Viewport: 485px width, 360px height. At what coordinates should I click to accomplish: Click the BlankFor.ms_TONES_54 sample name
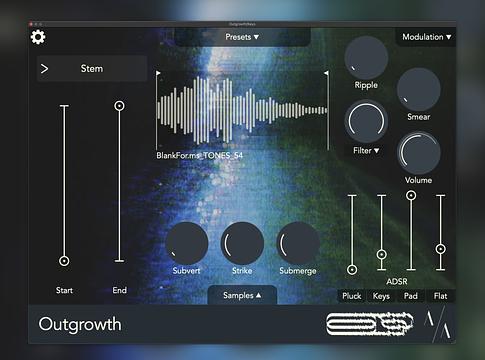pos(200,155)
